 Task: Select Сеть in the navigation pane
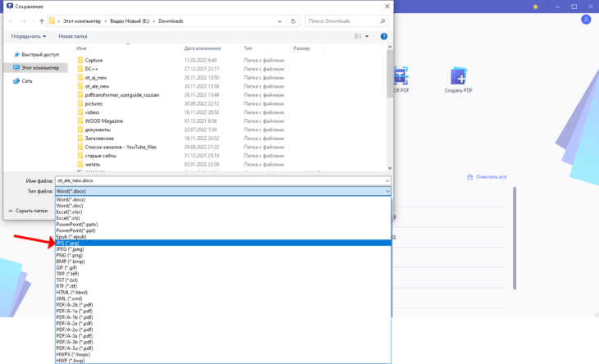(x=27, y=80)
